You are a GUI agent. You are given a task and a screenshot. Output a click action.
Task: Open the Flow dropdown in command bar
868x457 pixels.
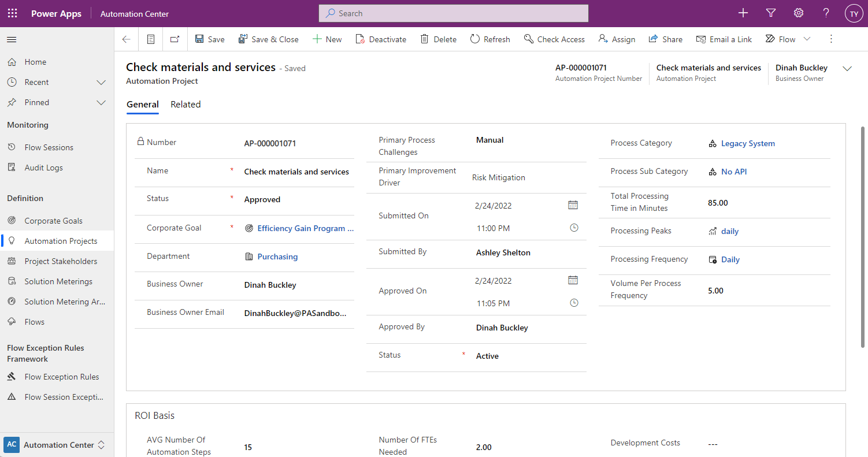point(807,39)
